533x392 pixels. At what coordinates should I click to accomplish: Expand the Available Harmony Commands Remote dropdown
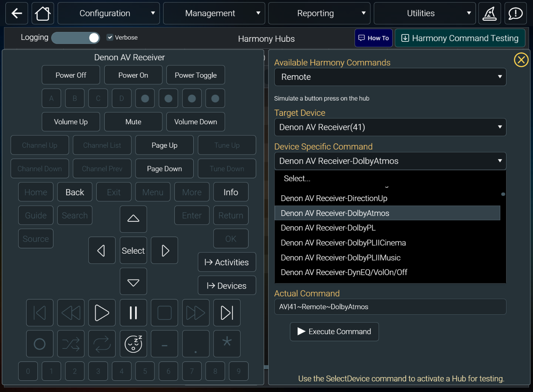[x=390, y=77]
